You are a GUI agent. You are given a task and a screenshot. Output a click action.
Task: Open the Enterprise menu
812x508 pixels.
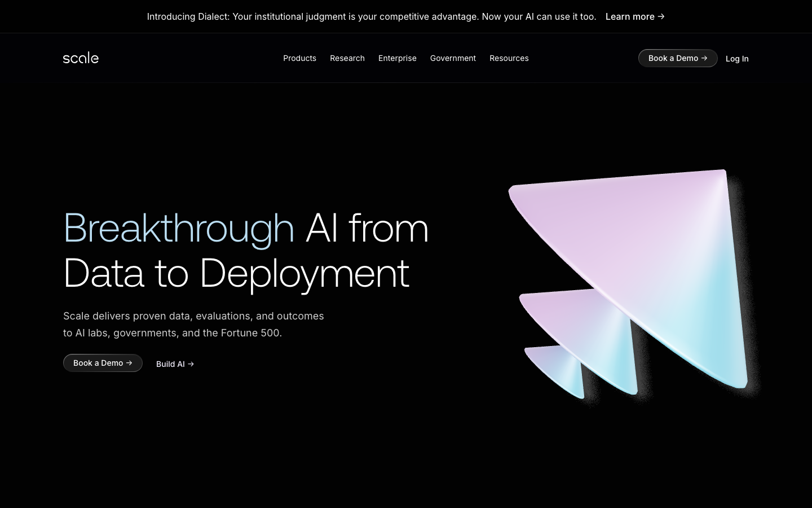[398, 58]
